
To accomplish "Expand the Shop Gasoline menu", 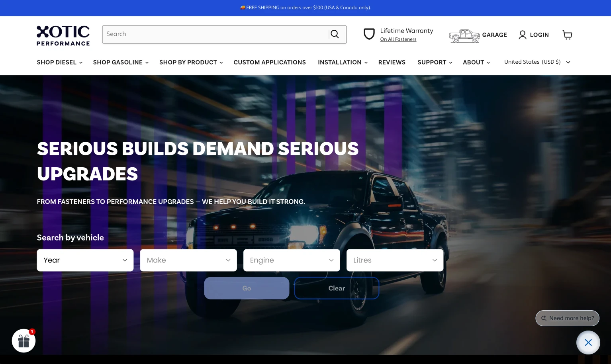I will tap(121, 63).
